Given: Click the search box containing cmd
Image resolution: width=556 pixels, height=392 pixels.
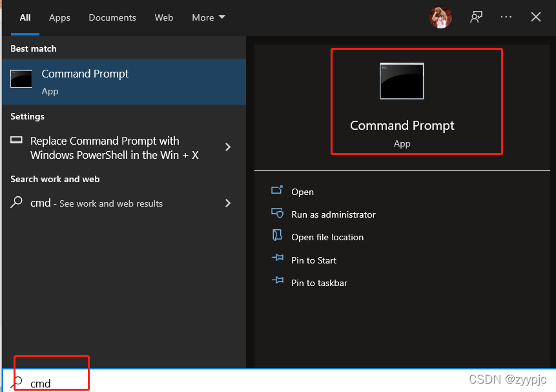Looking at the screenshot, I should (278, 381).
